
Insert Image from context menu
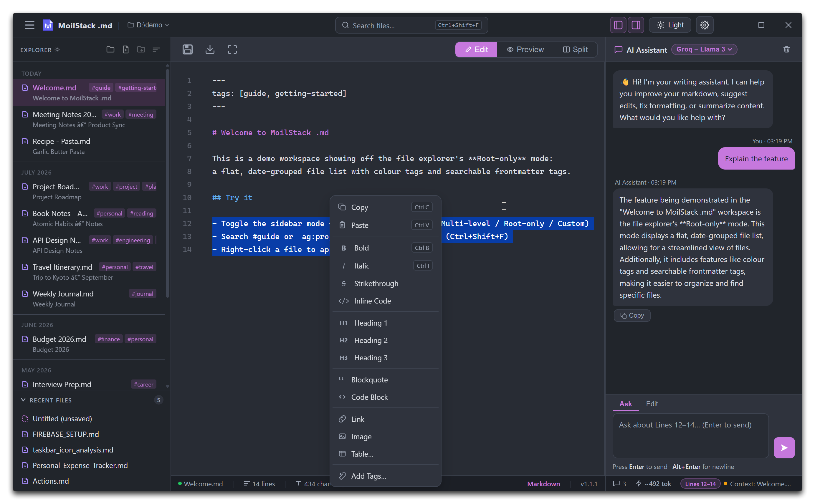[x=385, y=436]
